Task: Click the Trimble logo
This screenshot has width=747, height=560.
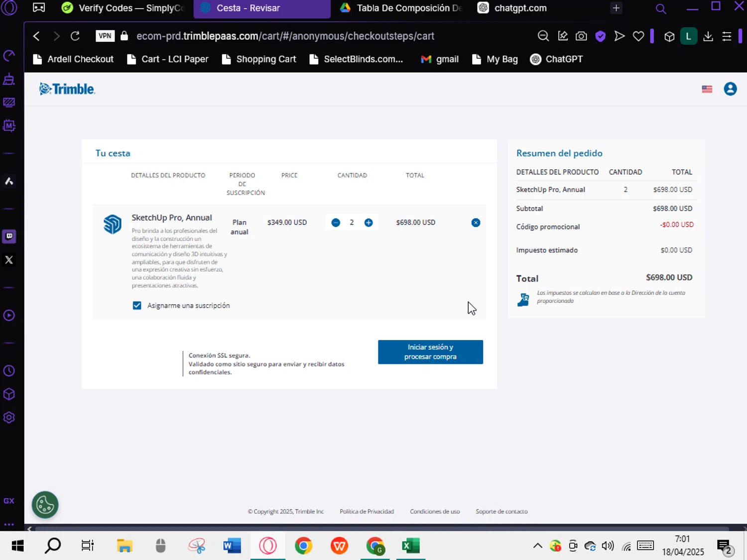Action: click(67, 89)
